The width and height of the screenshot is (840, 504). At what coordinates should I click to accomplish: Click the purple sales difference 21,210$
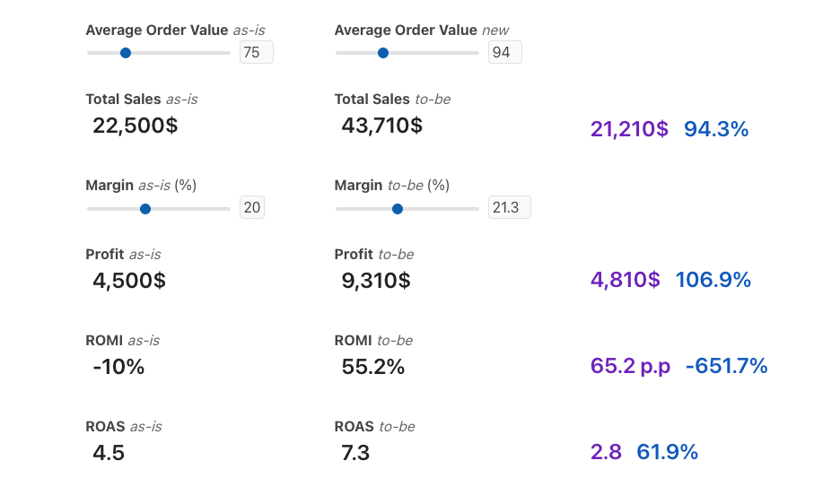[x=629, y=129]
